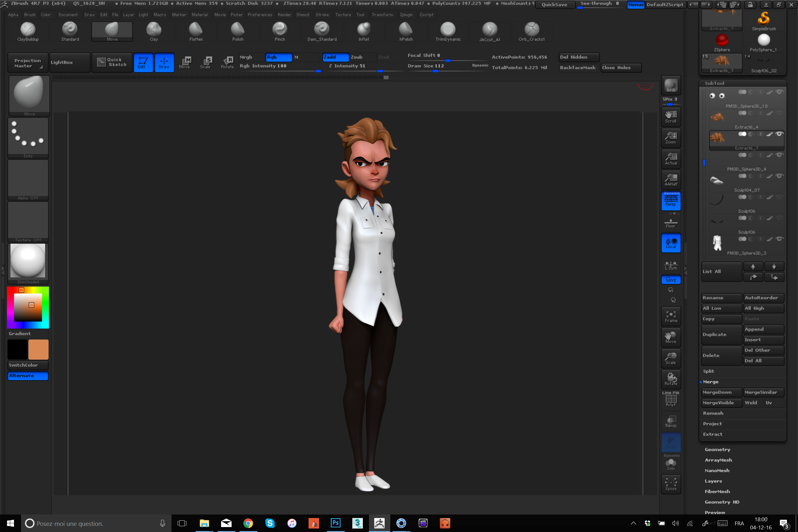Activate the Rotate transform mode in top toolbar
The width and height of the screenshot is (798, 532).
pyautogui.click(x=227, y=62)
